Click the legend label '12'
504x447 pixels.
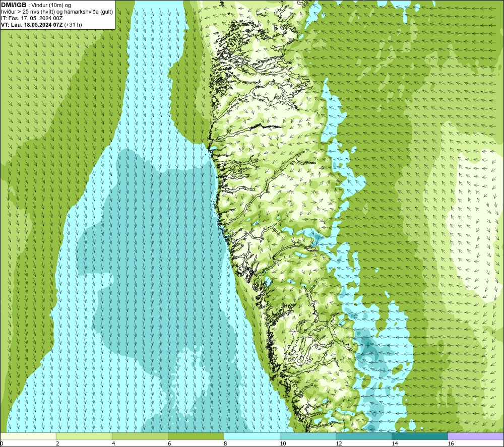click(x=339, y=443)
